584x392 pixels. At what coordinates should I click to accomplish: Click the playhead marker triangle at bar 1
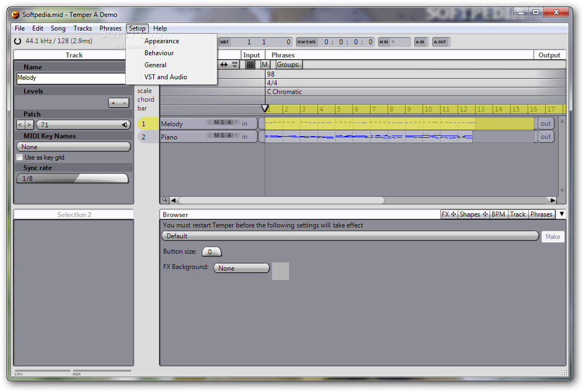265,108
